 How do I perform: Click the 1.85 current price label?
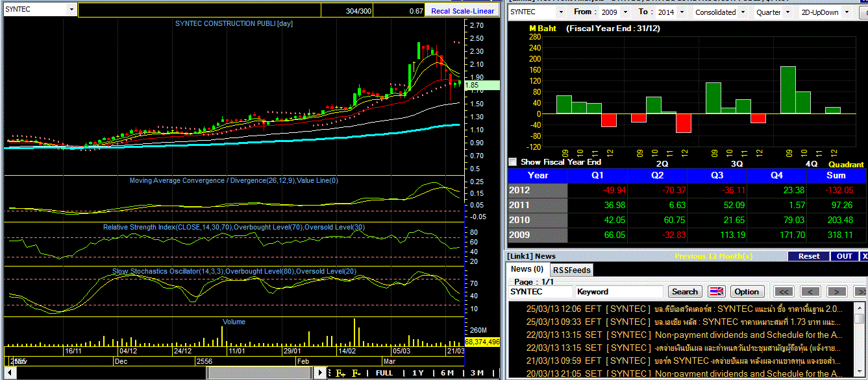coord(482,85)
